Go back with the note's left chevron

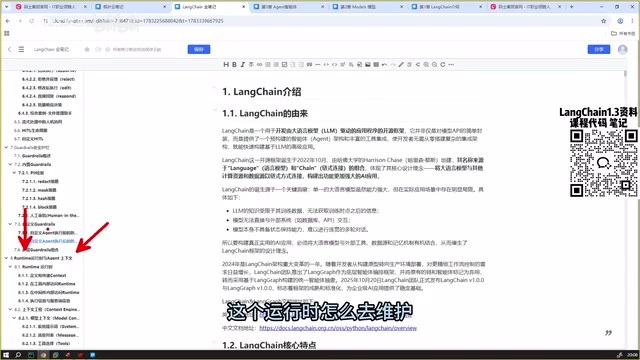[x=9, y=49]
